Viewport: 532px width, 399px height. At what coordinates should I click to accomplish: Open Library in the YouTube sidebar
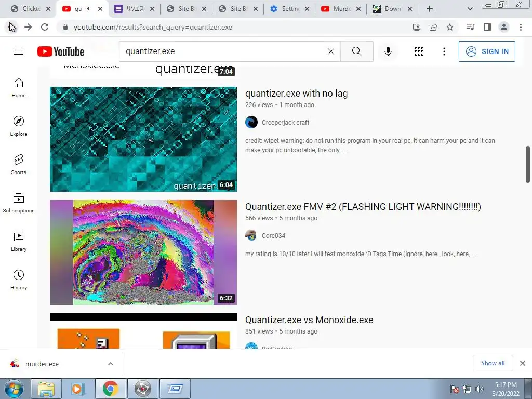19,241
